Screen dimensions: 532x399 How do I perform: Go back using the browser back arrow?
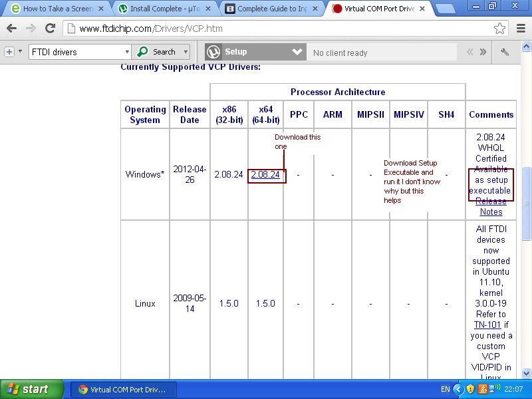click(x=11, y=29)
